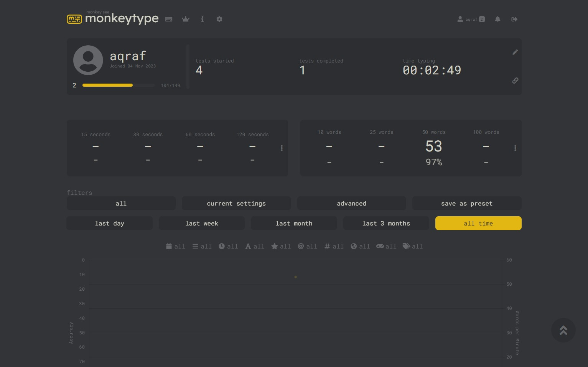Open the notifications bell
The height and width of the screenshot is (367, 588).
click(497, 19)
